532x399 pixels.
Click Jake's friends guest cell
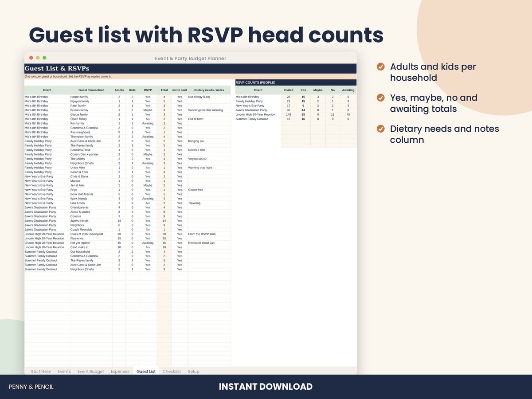point(91,221)
